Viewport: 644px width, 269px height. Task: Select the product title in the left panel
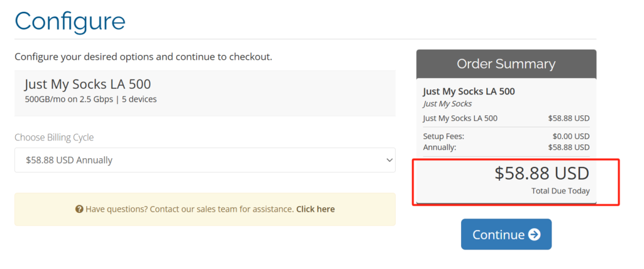tap(87, 84)
